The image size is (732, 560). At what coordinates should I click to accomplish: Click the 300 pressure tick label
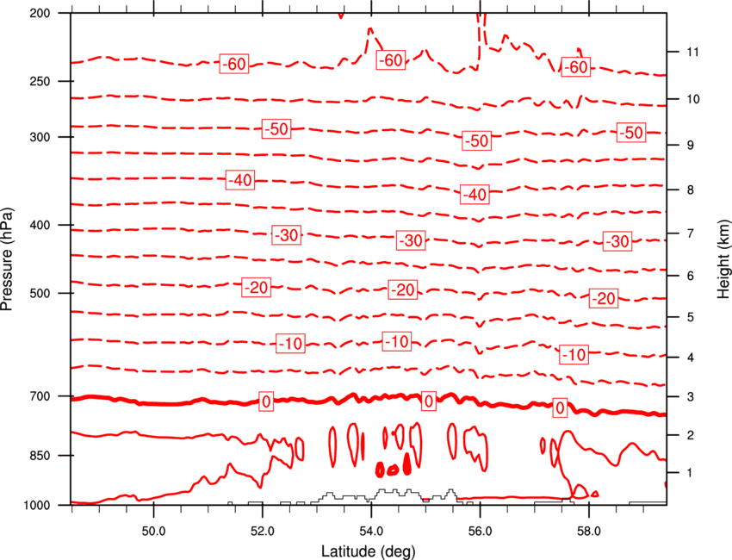click(x=40, y=137)
